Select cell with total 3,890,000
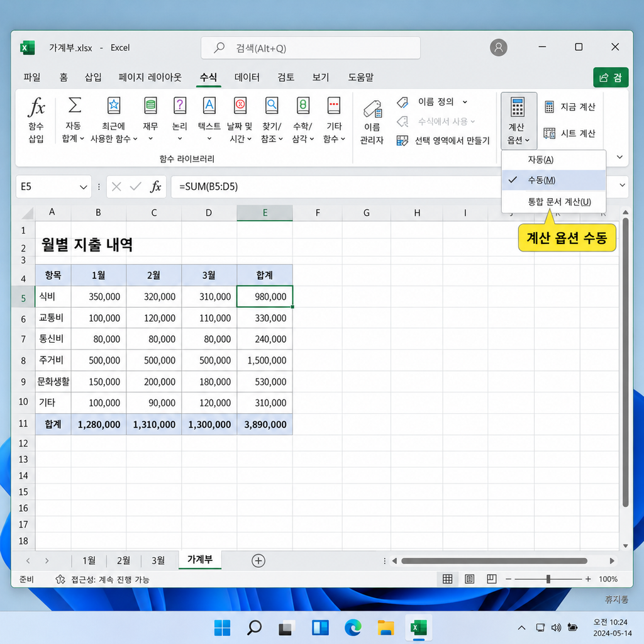The width and height of the screenshot is (644, 644). [265, 425]
